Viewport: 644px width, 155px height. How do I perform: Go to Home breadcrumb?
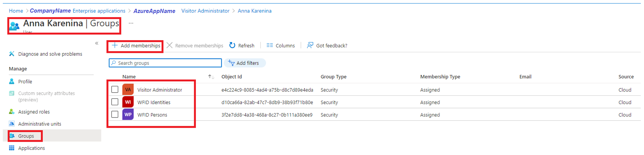(16, 11)
